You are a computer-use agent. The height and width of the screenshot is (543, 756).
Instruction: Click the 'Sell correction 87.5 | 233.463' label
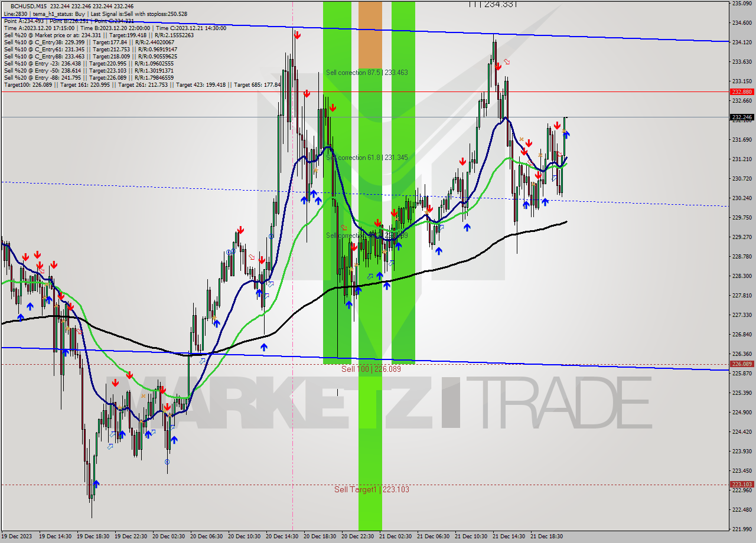367,73
